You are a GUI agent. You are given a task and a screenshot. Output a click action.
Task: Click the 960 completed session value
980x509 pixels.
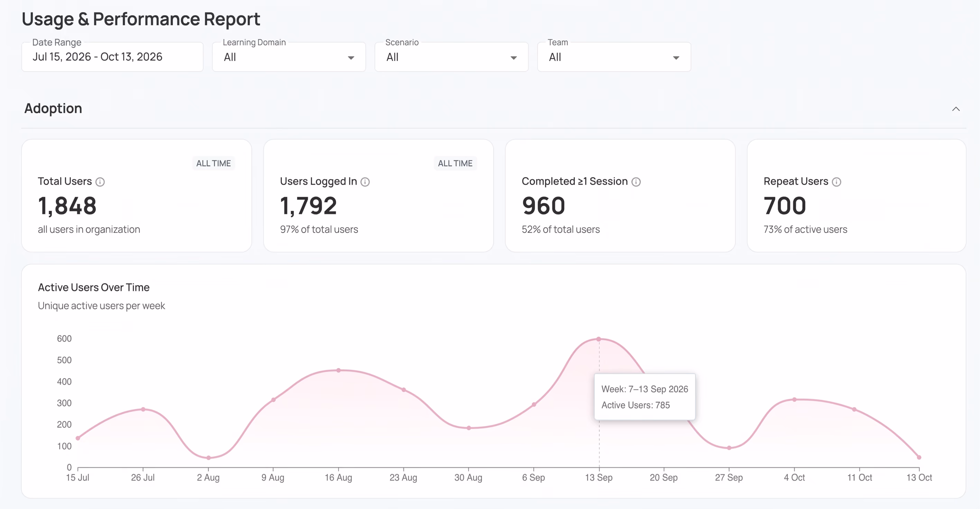(x=544, y=206)
